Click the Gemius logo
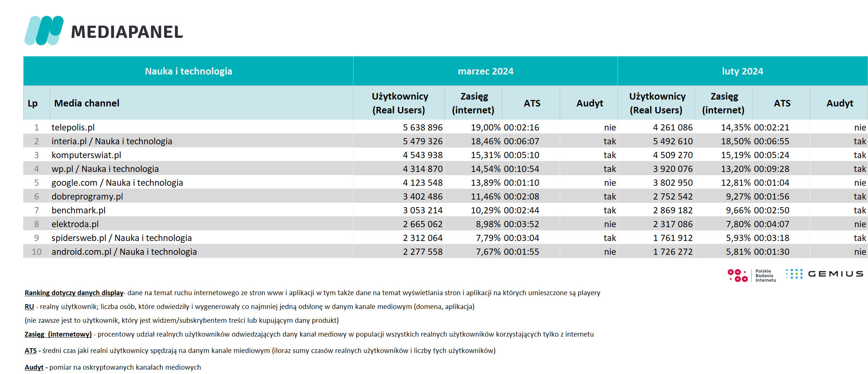This screenshot has height=374, width=868. coord(825,274)
